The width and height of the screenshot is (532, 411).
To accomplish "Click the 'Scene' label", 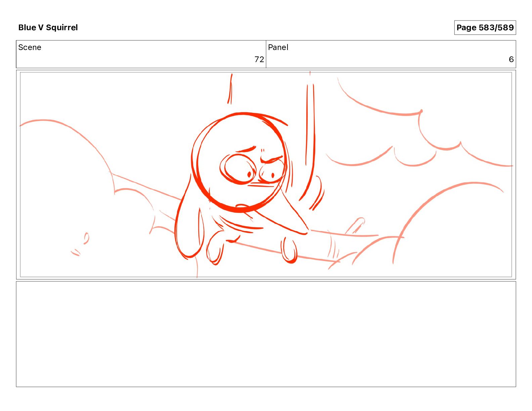I will (x=30, y=47).
